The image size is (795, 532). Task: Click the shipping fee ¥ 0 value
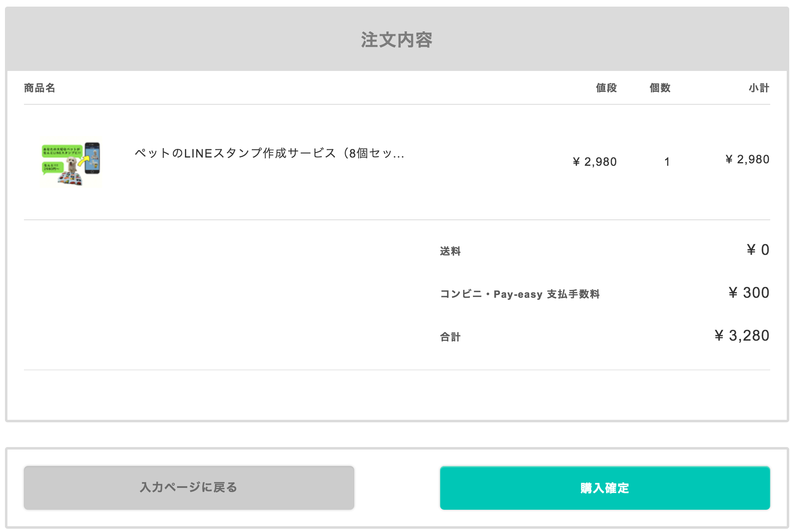point(758,250)
